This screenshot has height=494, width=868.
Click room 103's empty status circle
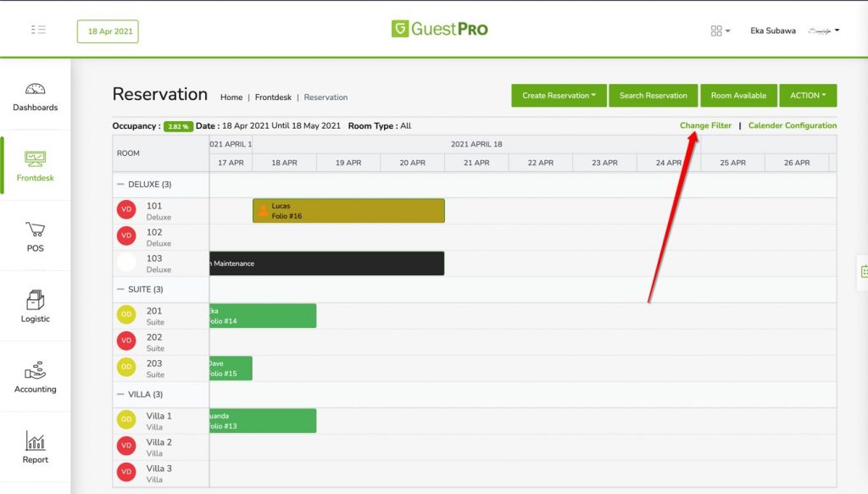pyautogui.click(x=125, y=263)
